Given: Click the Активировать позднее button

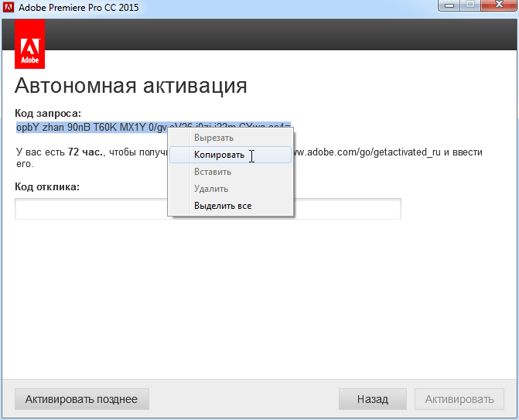Looking at the screenshot, I should pos(82,399).
